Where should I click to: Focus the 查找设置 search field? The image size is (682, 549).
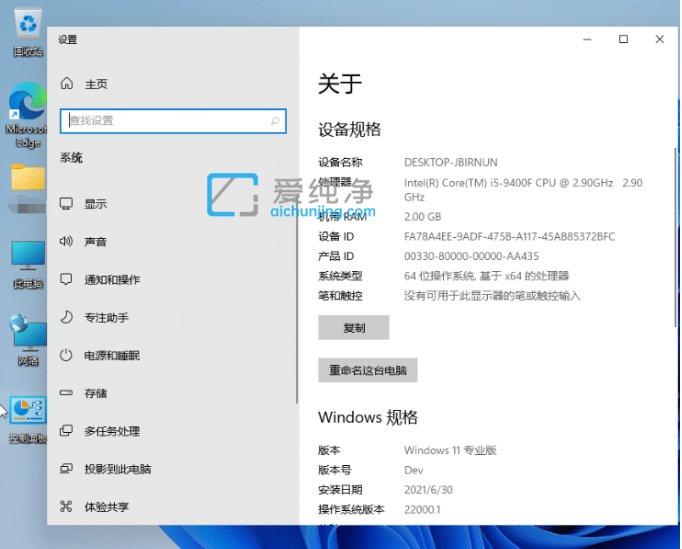coord(173,121)
